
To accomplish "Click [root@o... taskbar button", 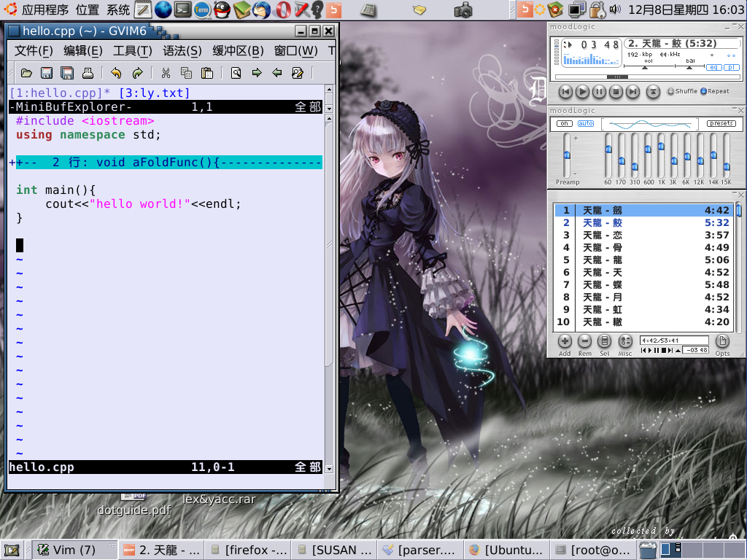I will (x=592, y=550).
